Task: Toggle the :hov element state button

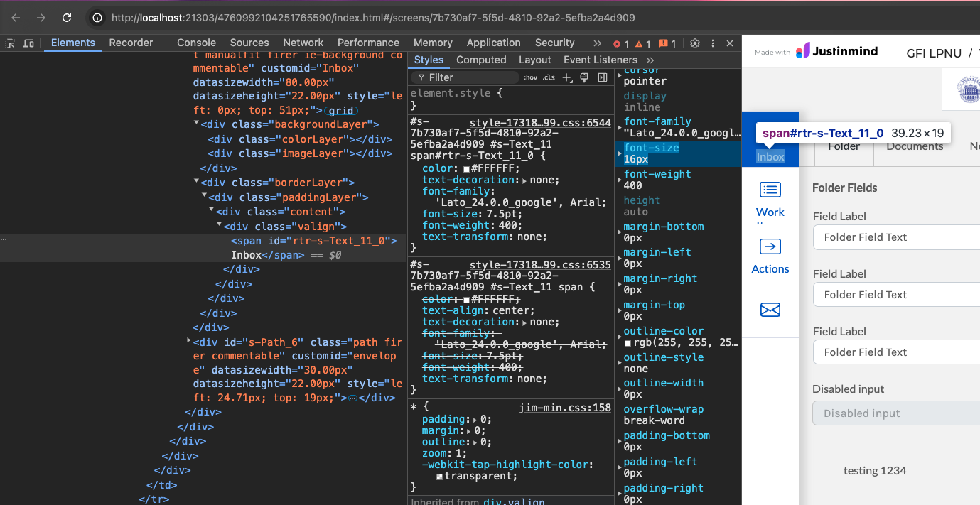Action: [530, 77]
